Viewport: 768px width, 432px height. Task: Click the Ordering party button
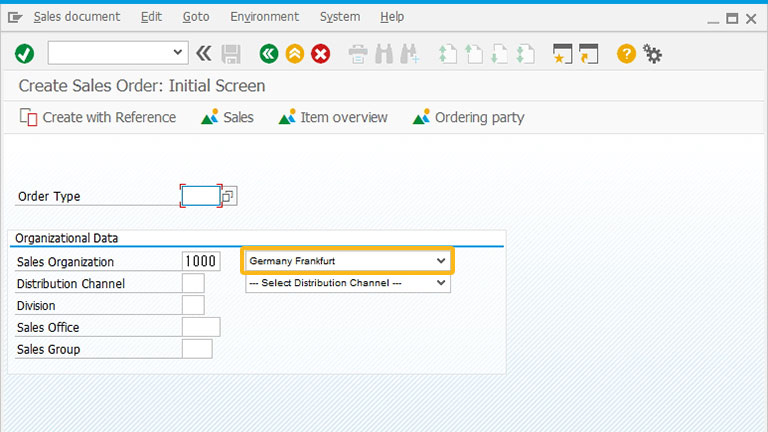coord(469,118)
